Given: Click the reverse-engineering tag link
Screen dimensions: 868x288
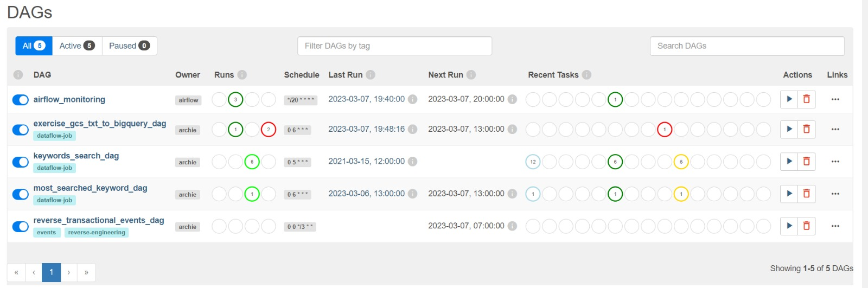Looking at the screenshot, I should (x=97, y=233).
